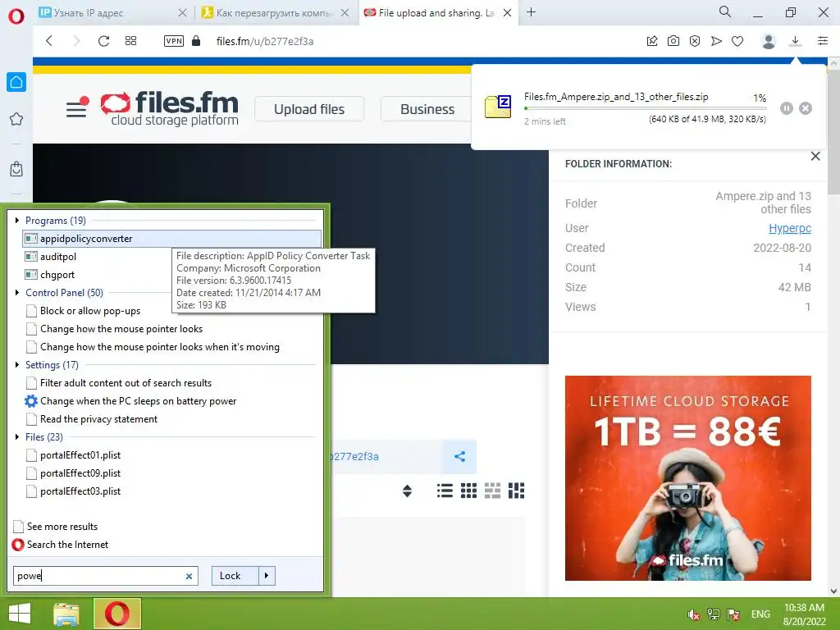Open the chgport program result
The image size is (840, 630).
pos(57,275)
